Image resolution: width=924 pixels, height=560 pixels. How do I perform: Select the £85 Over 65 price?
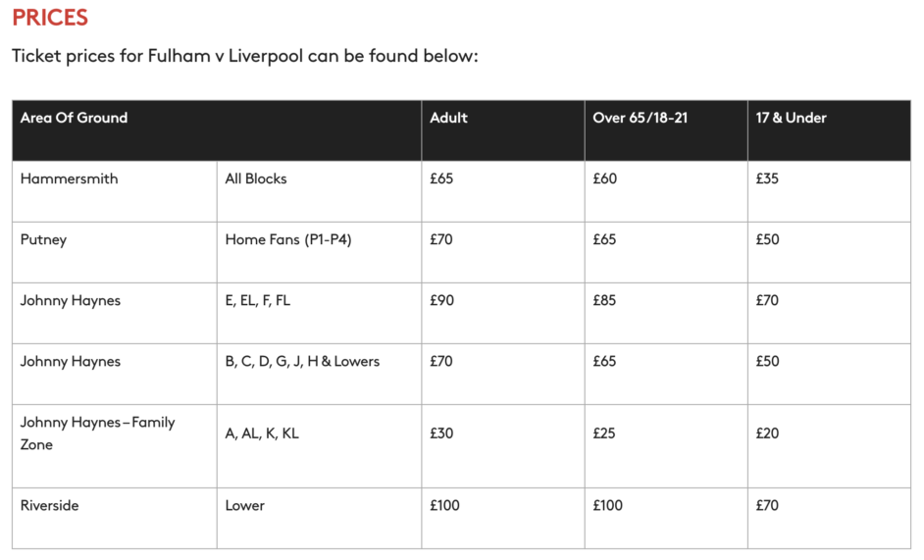(x=604, y=301)
